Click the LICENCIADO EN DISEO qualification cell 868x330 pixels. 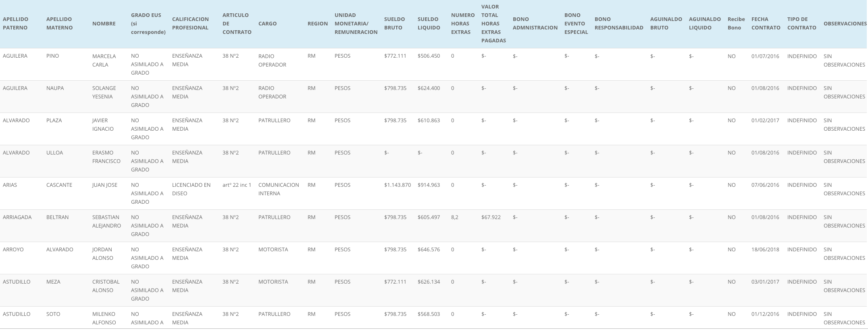[191, 189]
